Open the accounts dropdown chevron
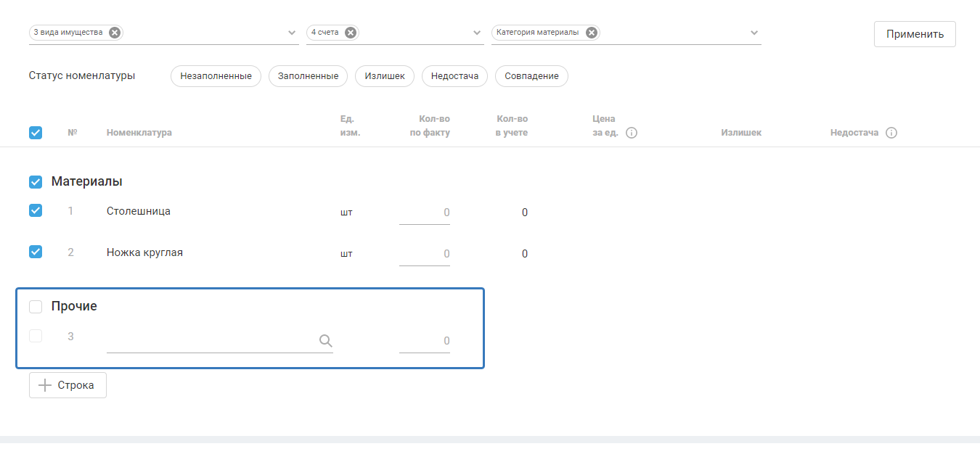 (x=477, y=33)
